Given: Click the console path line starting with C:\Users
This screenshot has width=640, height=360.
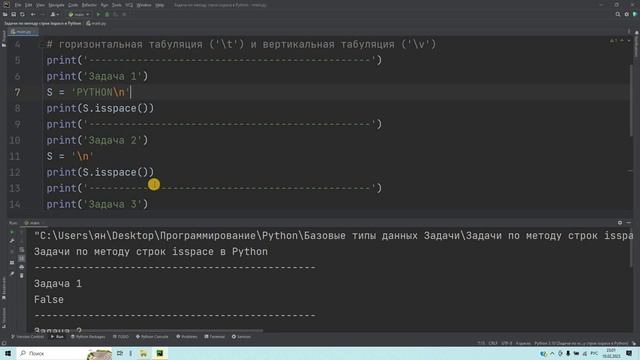Looking at the screenshot, I should [x=333, y=236].
